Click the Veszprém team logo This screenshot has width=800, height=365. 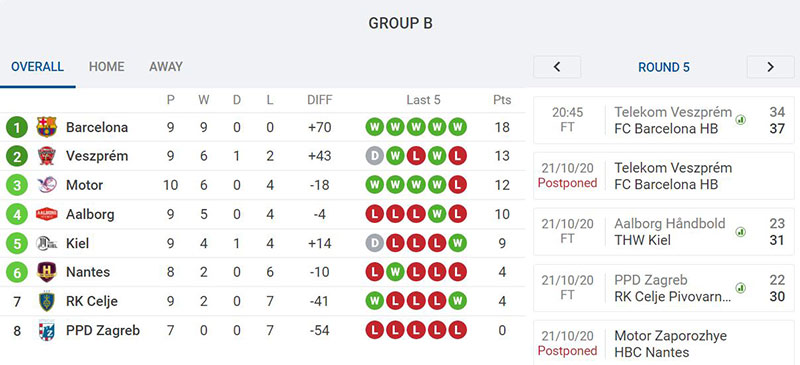coord(46,156)
